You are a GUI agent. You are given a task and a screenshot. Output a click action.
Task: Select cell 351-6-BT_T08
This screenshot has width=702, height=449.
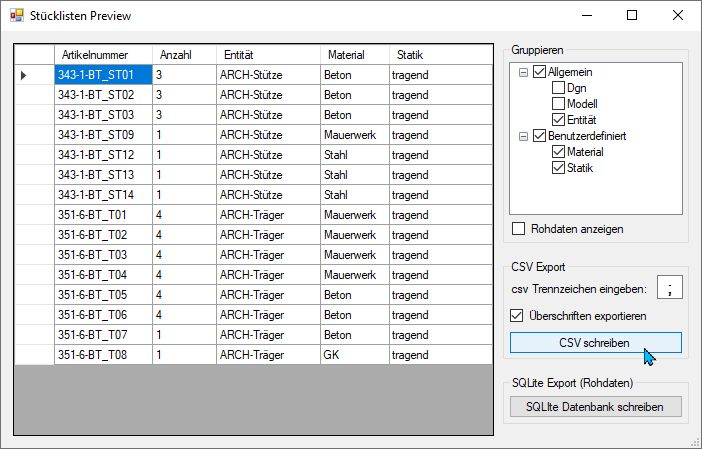point(103,355)
